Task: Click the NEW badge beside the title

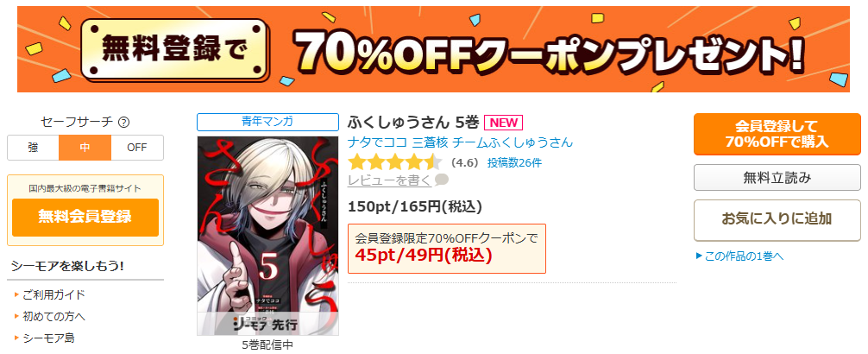Action: click(503, 123)
